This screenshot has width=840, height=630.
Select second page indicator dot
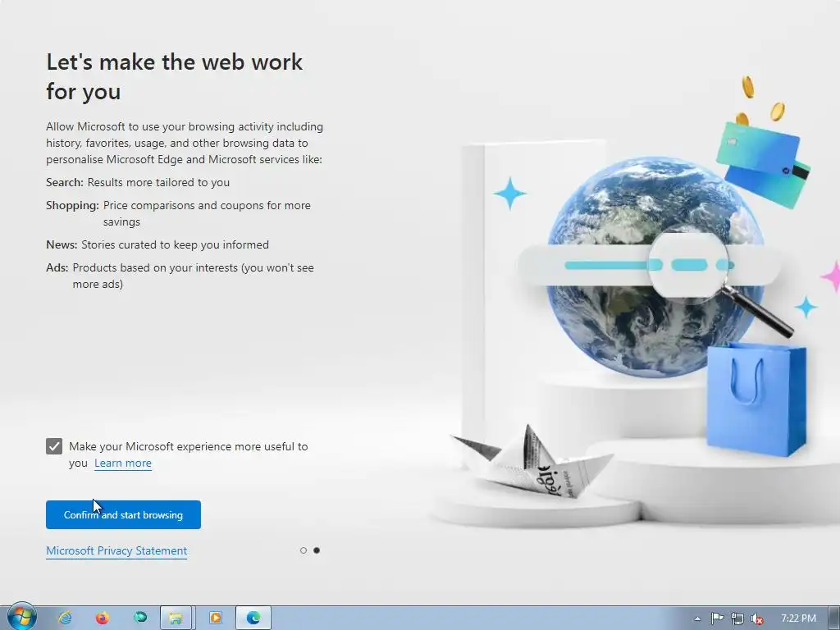[x=317, y=550]
